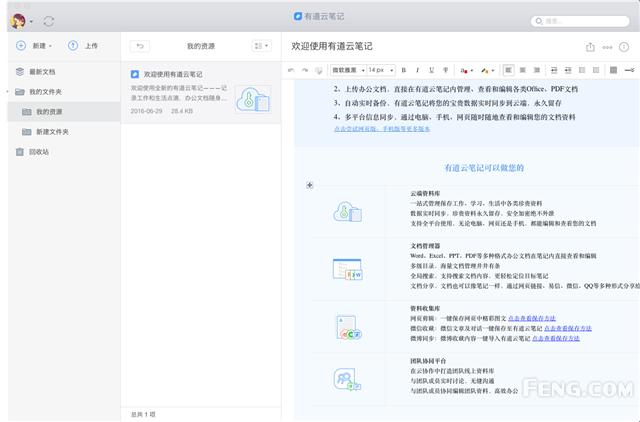Click the 有道云笔记可以做您的 heading
The width and height of the screenshot is (640, 422).
[x=484, y=168]
